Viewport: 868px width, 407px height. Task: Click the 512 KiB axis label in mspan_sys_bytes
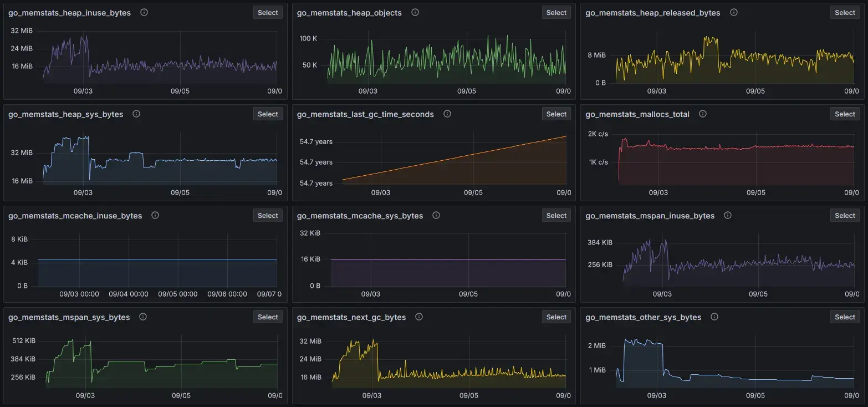click(x=24, y=340)
